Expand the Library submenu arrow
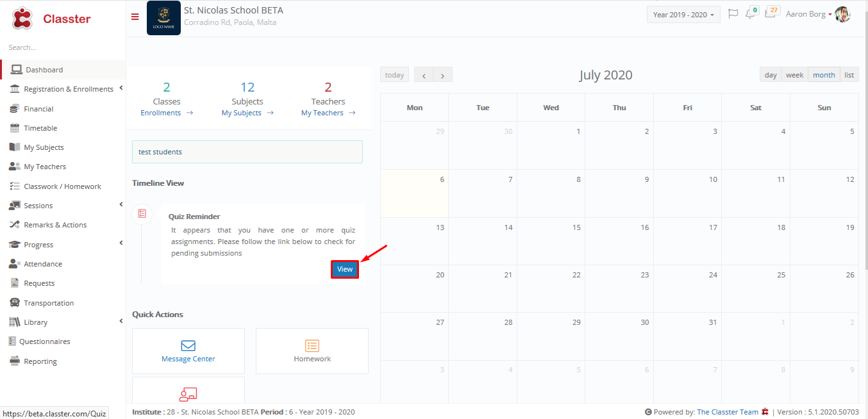Image resolution: width=868 pixels, height=419 pixels. tap(121, 322)
